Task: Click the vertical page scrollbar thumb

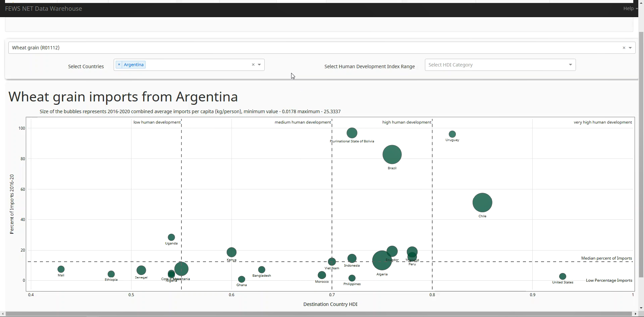Action: [x=641, y=154]
